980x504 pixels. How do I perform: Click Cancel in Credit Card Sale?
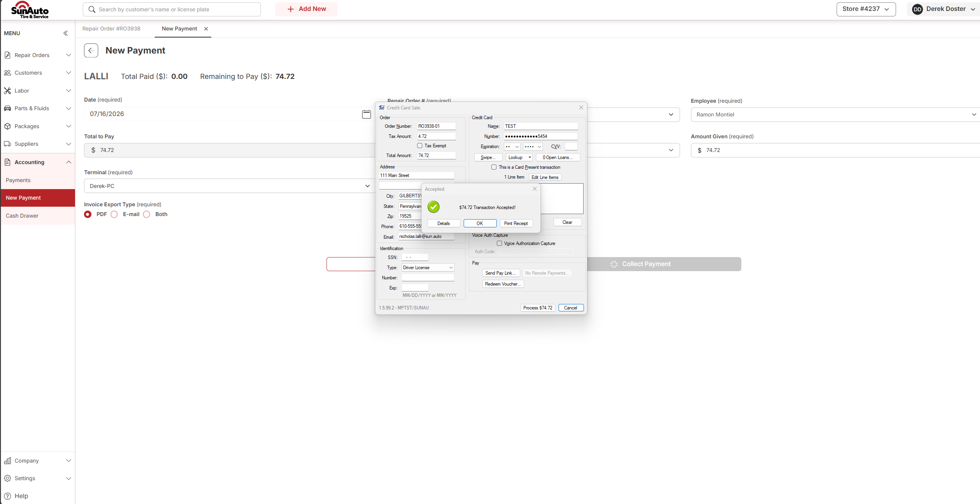[571, 308]
